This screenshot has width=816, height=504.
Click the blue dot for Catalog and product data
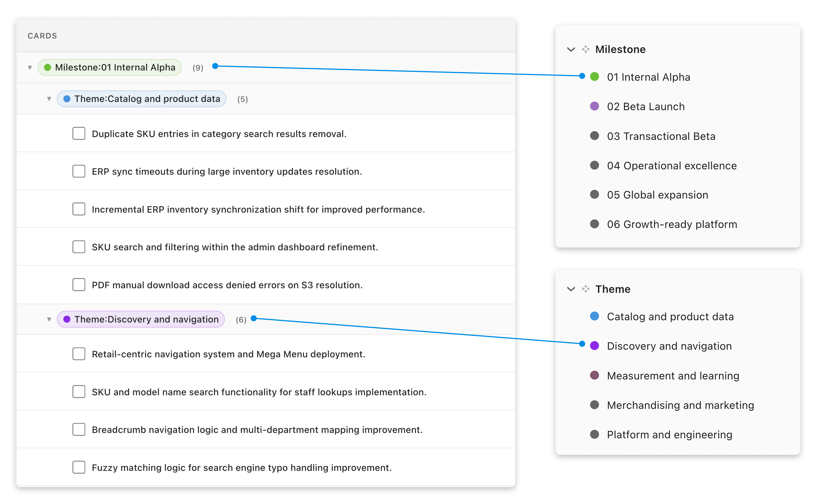pos(594,316)
